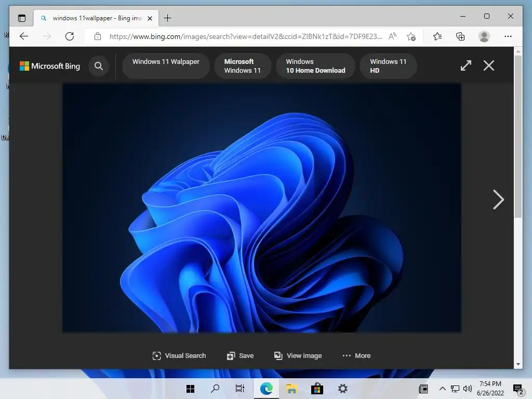Go back with the browser back arrow
This screenshot has width=532, height=399.
[x=24, y=36]
